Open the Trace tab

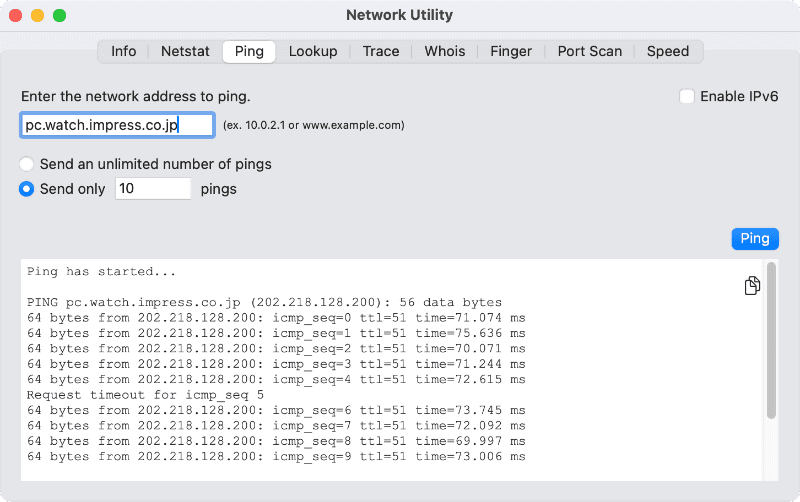(x=381, y=52)
